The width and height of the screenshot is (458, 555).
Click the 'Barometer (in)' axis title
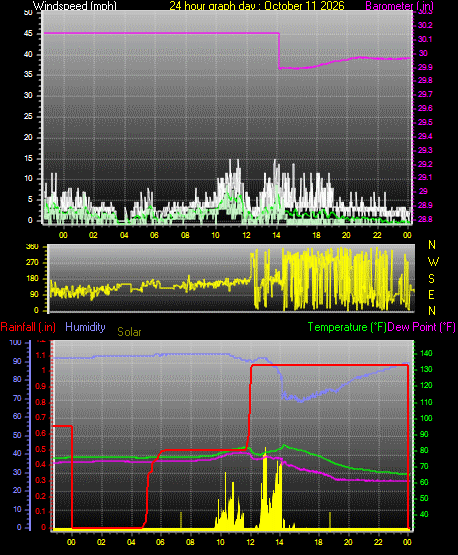[x=399, y=6]
